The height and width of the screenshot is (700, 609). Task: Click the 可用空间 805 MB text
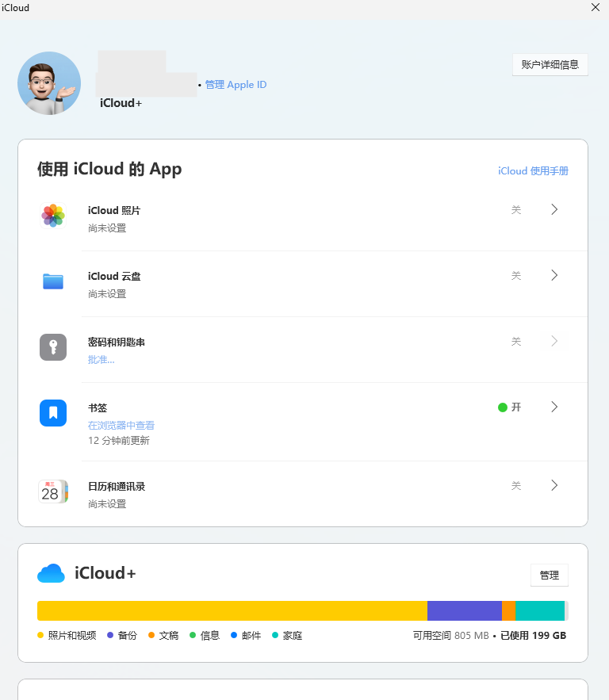point(451,635)
